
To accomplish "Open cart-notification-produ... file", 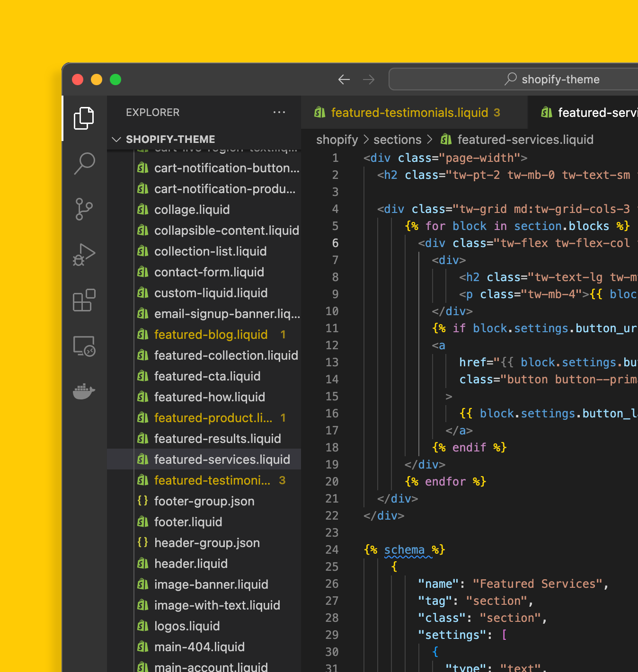I will (204, 189).
